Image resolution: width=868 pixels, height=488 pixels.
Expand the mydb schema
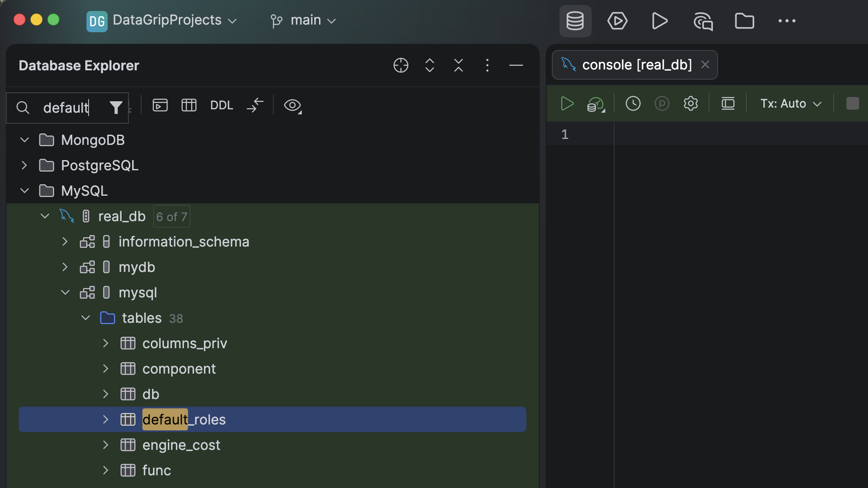click(65, 267)
